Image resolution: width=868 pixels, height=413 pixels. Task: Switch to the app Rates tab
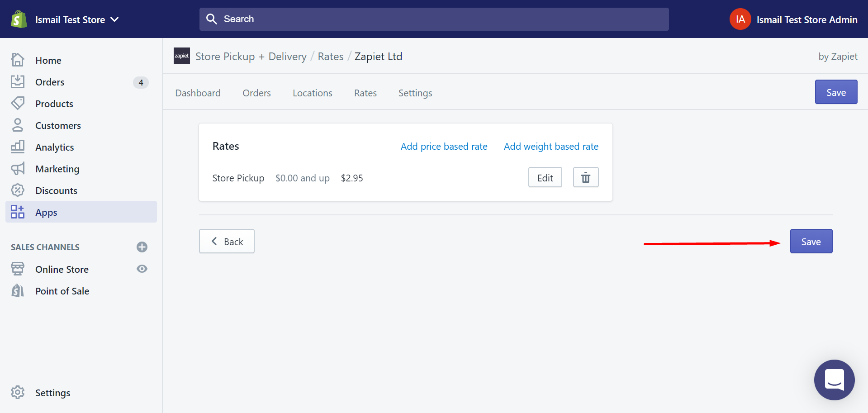[365, 93]
